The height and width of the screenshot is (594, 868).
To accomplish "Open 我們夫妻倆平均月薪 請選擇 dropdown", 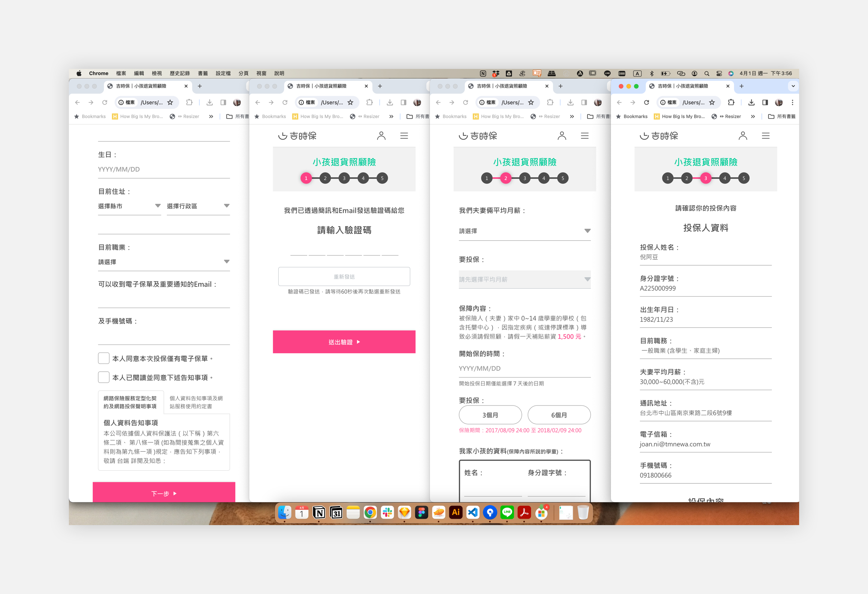I will [525, 231].
